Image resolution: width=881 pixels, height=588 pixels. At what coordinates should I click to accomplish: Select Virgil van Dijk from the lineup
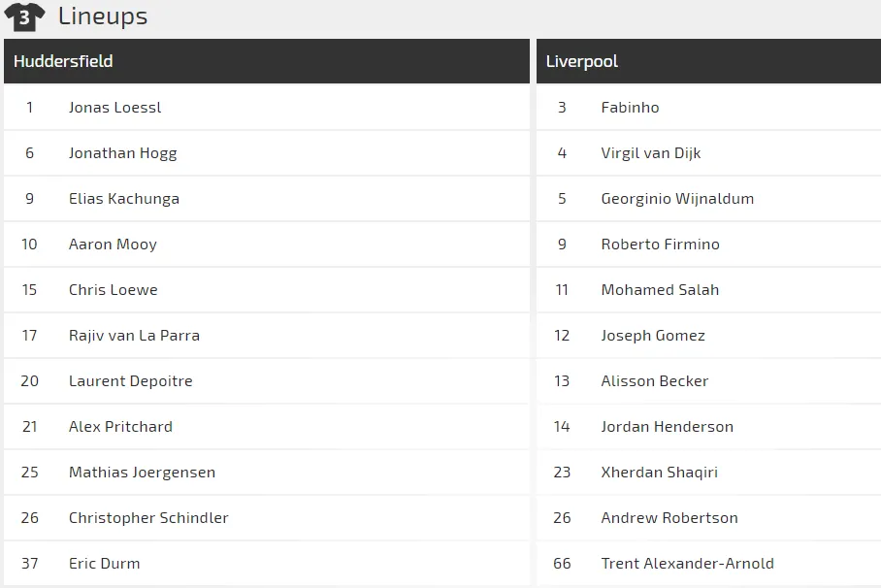pos(650,152)
